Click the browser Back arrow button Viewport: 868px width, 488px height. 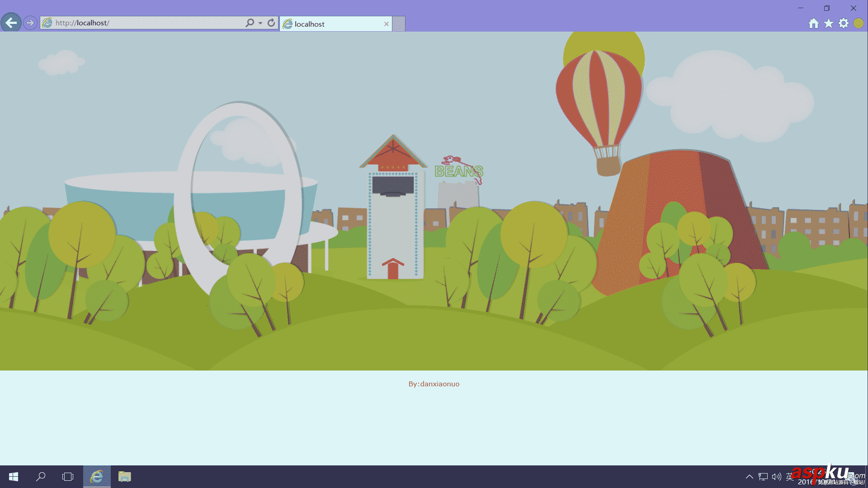pyautogui.click(x=11, y=22)
